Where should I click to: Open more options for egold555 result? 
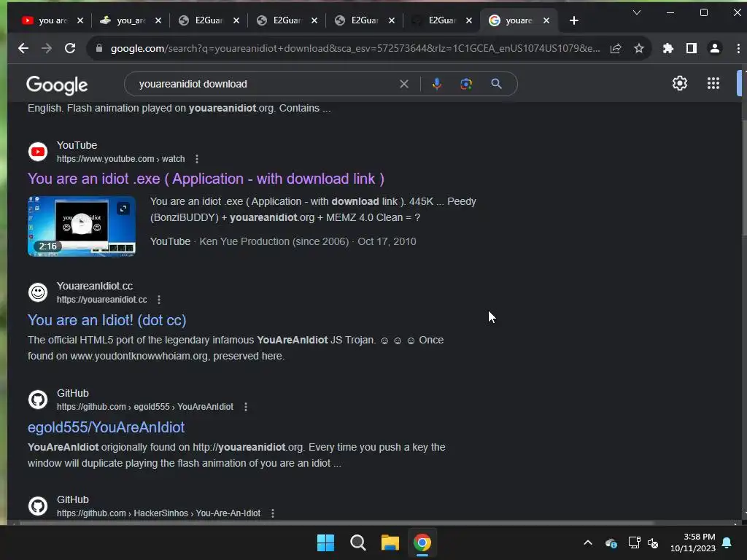coord(246,407)
